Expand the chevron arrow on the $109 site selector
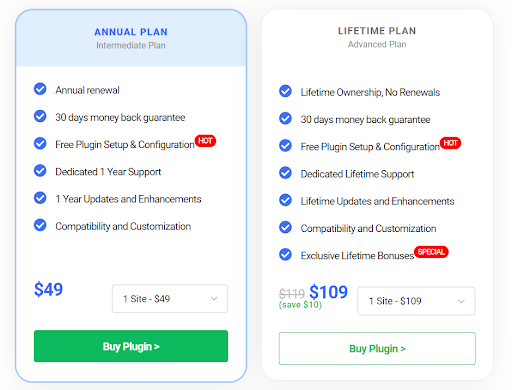 pos(461,301)
